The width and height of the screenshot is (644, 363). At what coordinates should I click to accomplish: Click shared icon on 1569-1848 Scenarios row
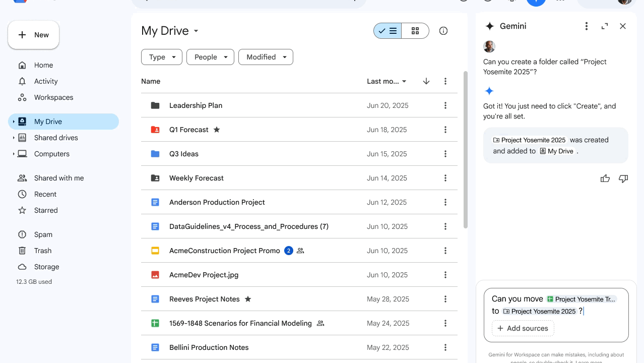coord(320,323)
